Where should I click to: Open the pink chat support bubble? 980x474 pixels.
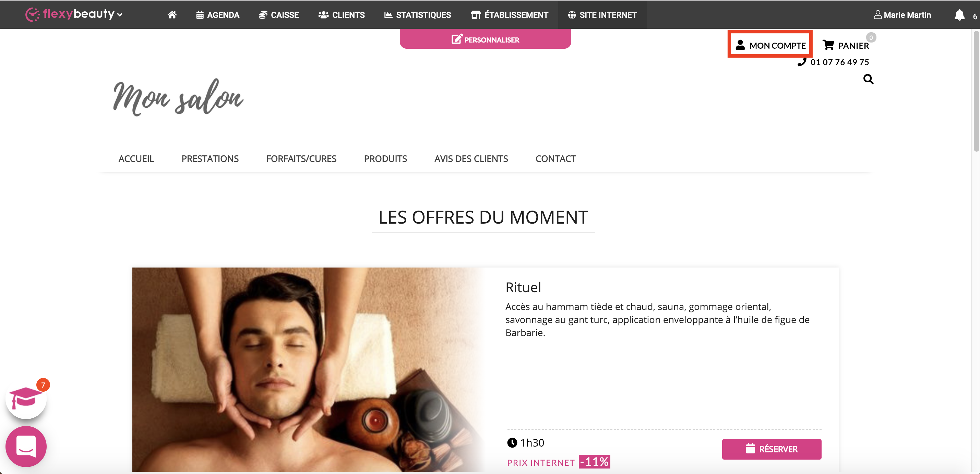point(26,446)
